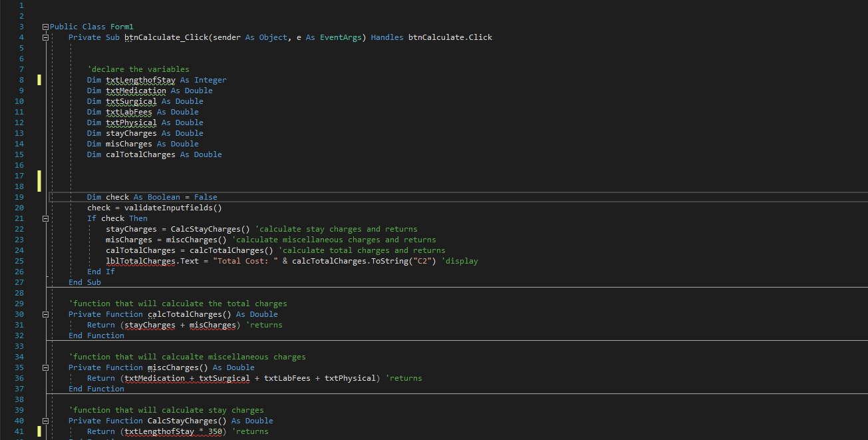This screenshot has height=440, width=868.
Task: Click Handles btnCalculate.Click on line 4
Action: click(x=432, y=37)
